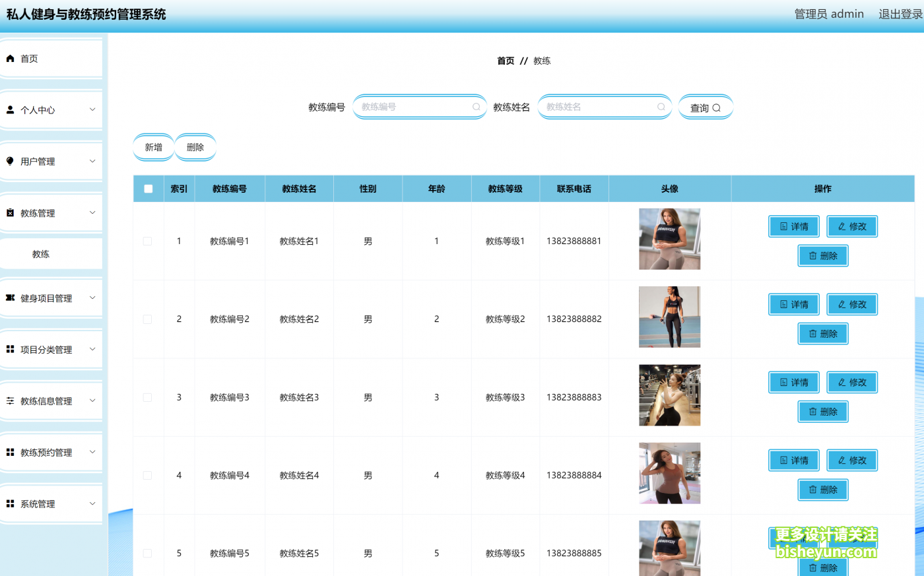924x576 pixels.
Task: Toggle the select-all checkbox in table header
Action: point(148,188)
